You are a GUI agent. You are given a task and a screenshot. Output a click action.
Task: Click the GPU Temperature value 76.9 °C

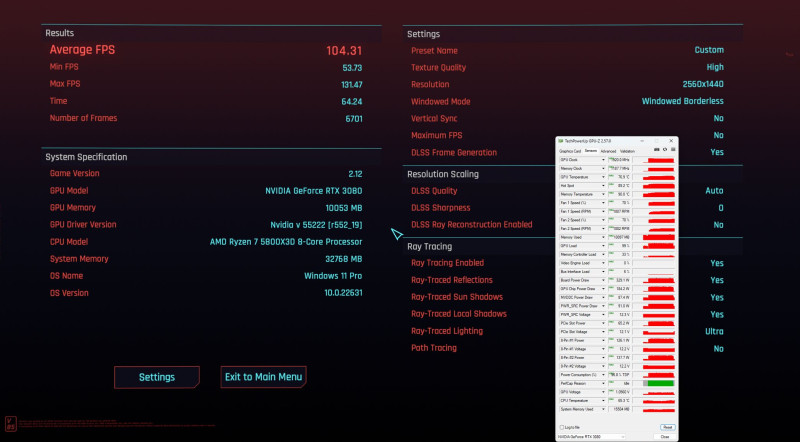tap(619, 177)
